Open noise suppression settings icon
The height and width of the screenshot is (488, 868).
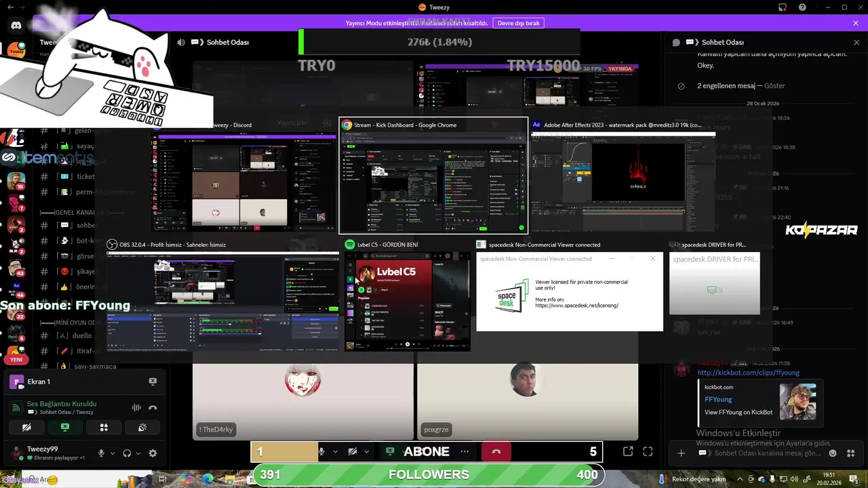pyautogui.click(x=136, y=407)
